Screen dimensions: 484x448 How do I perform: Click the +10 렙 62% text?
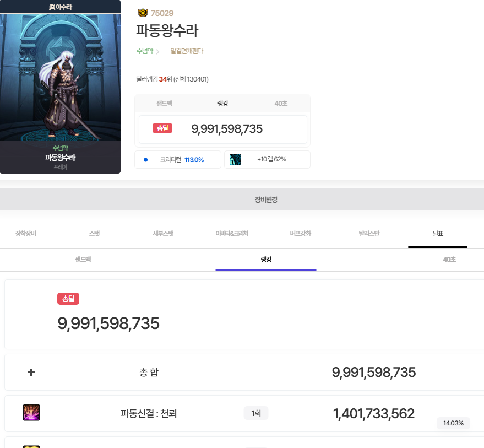click(271, 159)
